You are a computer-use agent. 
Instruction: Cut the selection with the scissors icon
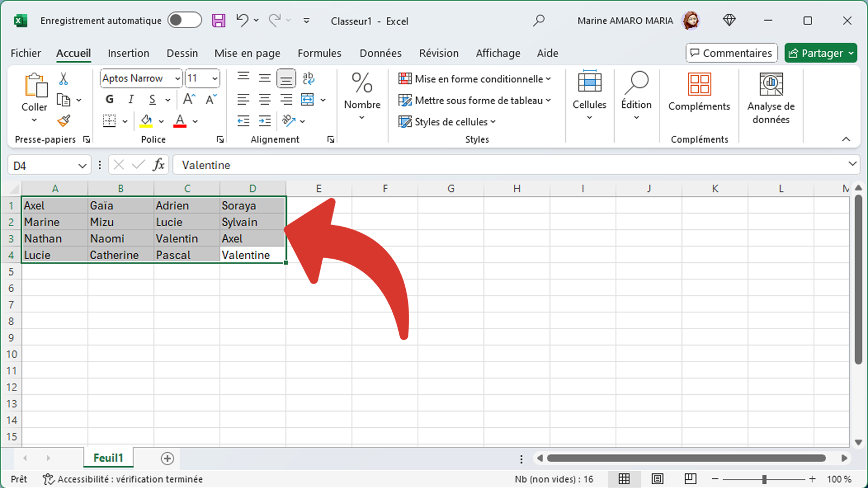63,79
